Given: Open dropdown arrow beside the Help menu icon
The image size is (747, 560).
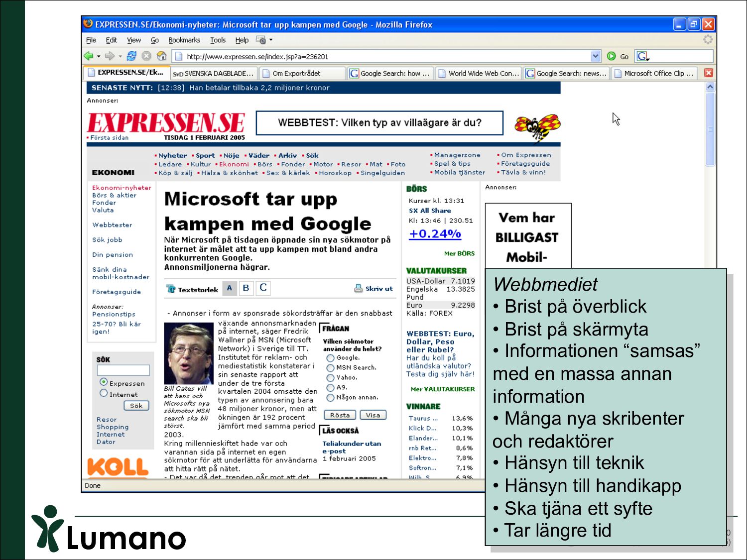Looking at the screenshot, I should pyautogui.click(x=271, y=40).
